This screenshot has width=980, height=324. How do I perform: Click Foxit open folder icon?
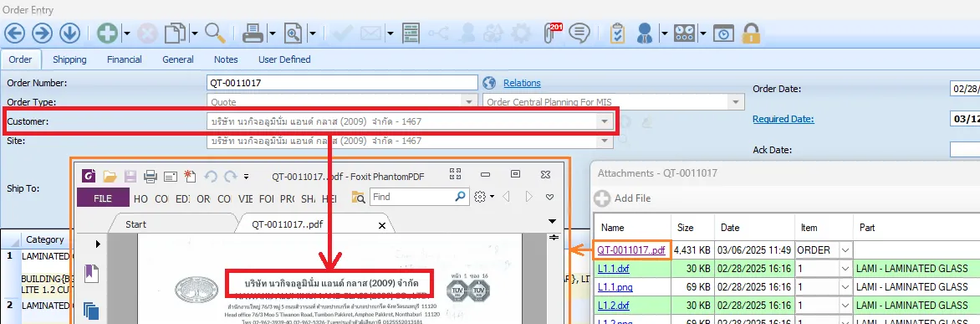click(110, 177)
